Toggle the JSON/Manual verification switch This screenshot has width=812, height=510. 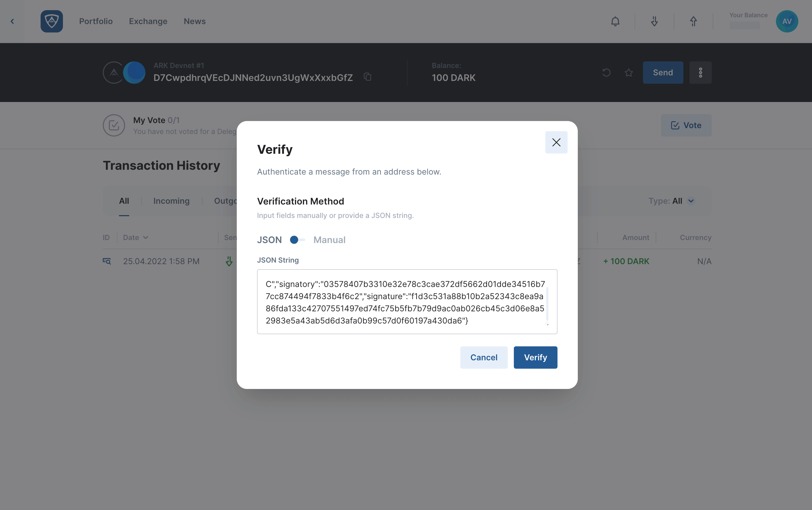(x=297, y=240)
